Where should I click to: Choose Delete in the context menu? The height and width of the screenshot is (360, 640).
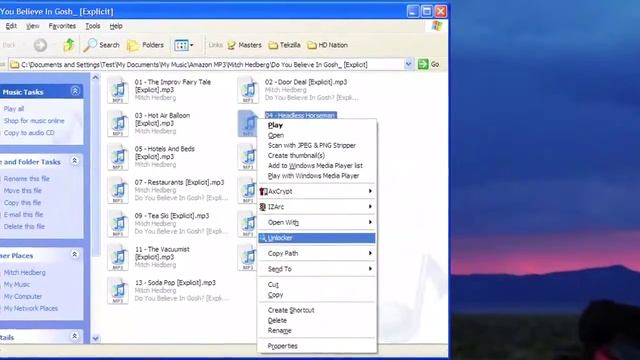point(317,320)
